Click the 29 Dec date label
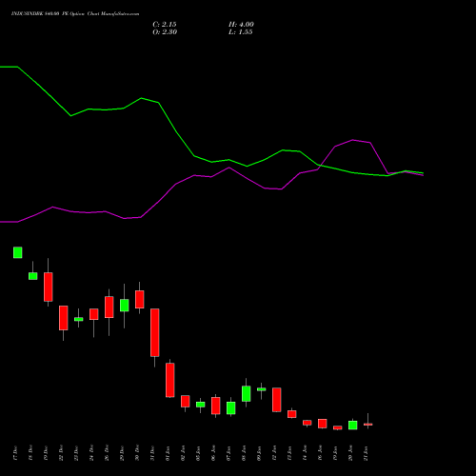This screenshot has width=476, height=476. click(x=123, y=453)
